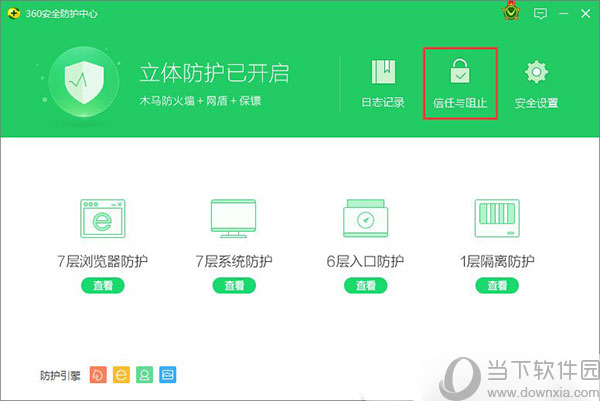
Task: Click the 1层隔离防护 label
Action: pos(497,261)
